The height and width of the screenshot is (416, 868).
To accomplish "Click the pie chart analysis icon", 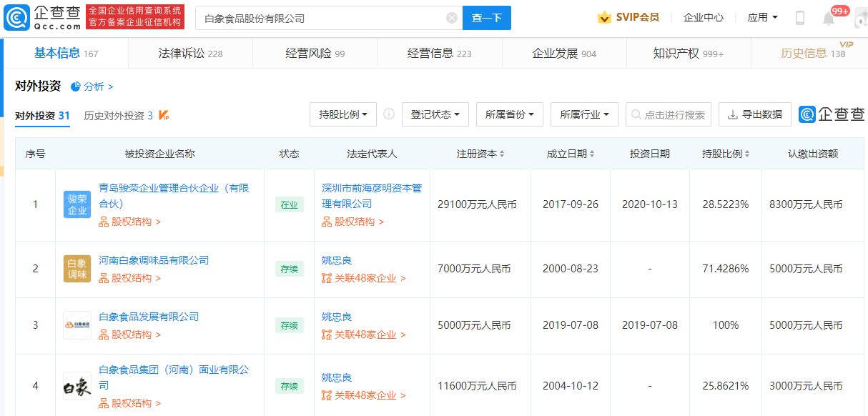I will (x=75, y=86).
